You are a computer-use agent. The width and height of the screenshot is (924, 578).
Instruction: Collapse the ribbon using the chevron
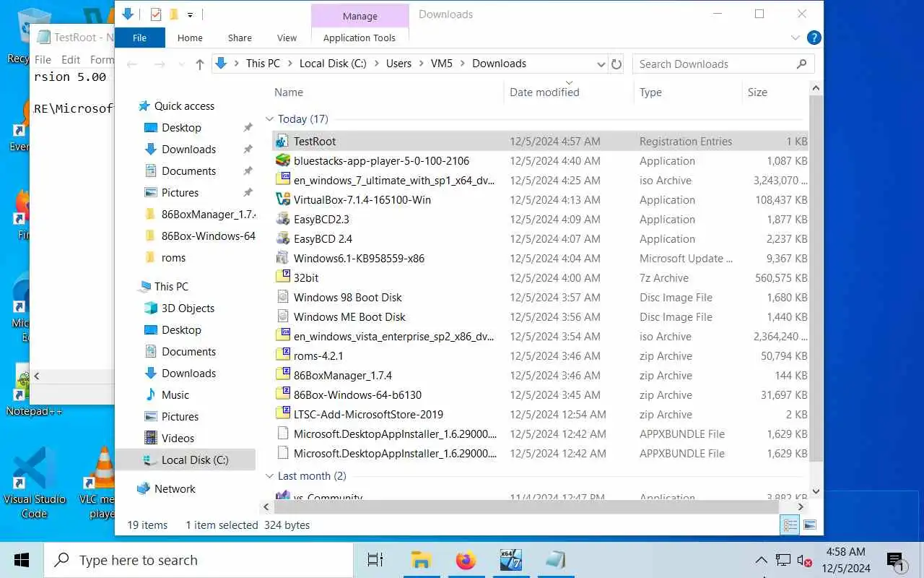point(796,38)
